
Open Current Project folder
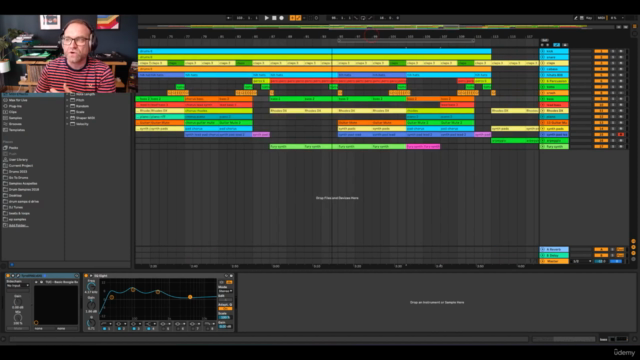point(21,166)
